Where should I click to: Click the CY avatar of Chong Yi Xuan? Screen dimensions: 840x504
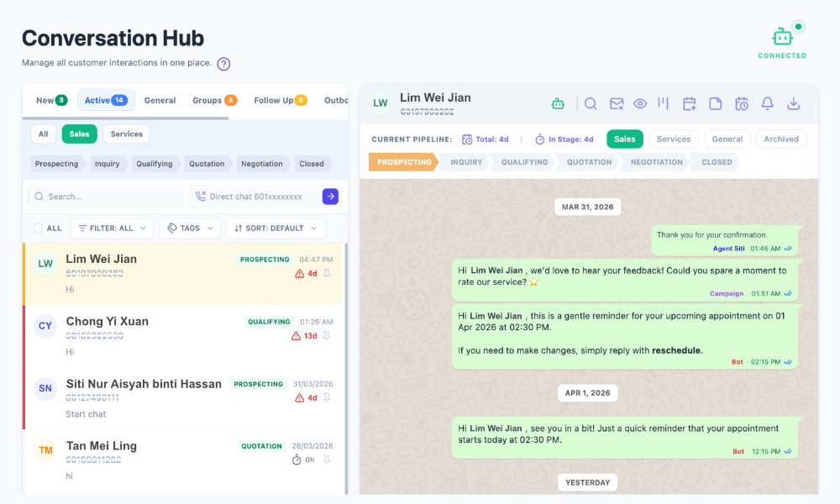(45, 326)
